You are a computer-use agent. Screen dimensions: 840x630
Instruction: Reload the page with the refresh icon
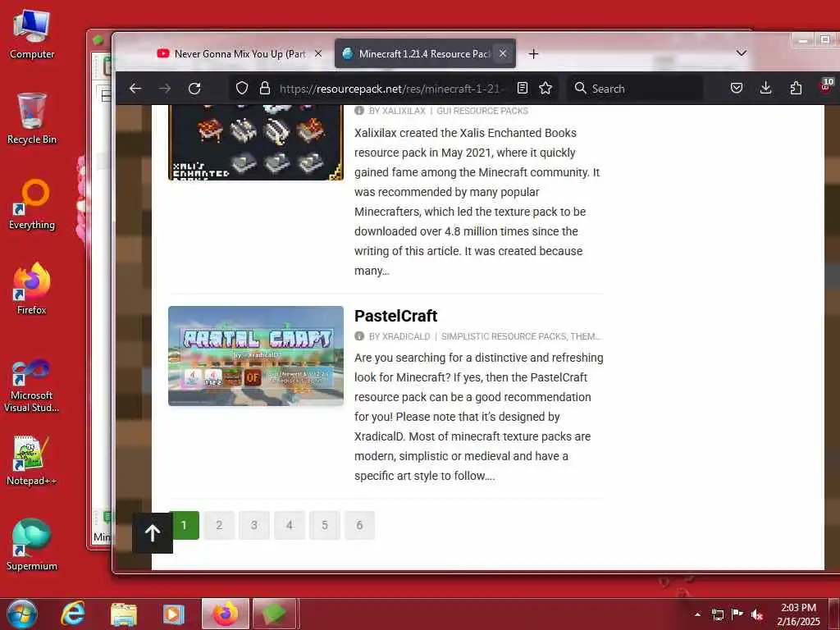click(x=194, y=89)
